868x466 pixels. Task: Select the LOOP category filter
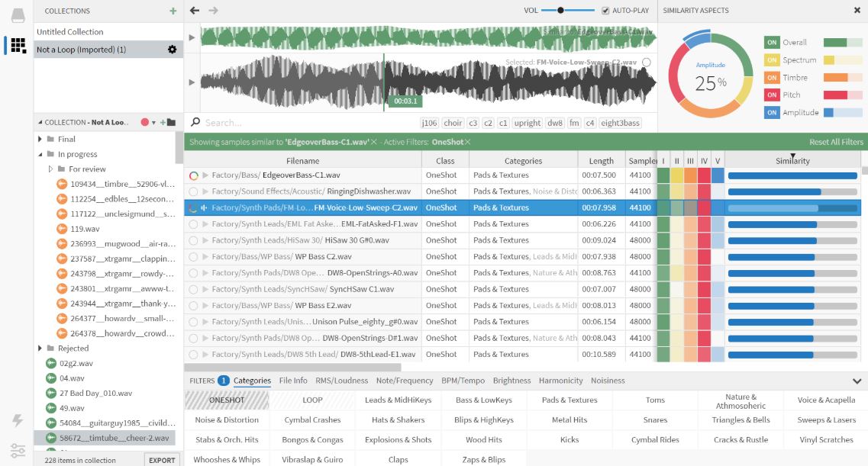pos(312,400)
